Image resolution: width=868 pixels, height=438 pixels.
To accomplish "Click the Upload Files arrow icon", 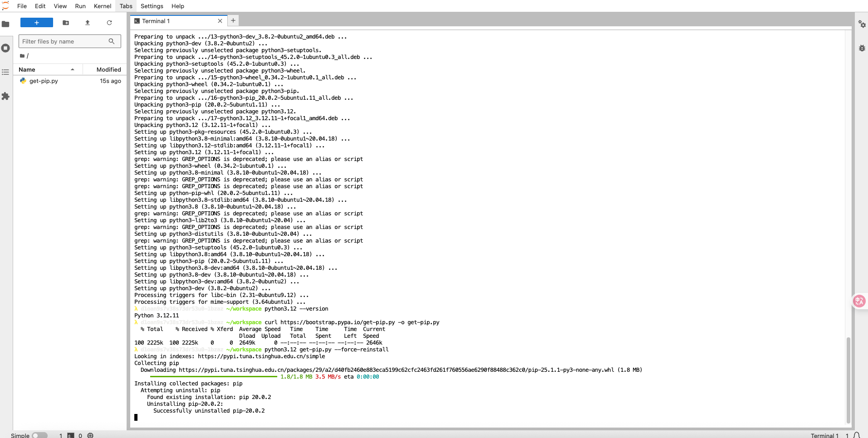I will coord(88,23).
